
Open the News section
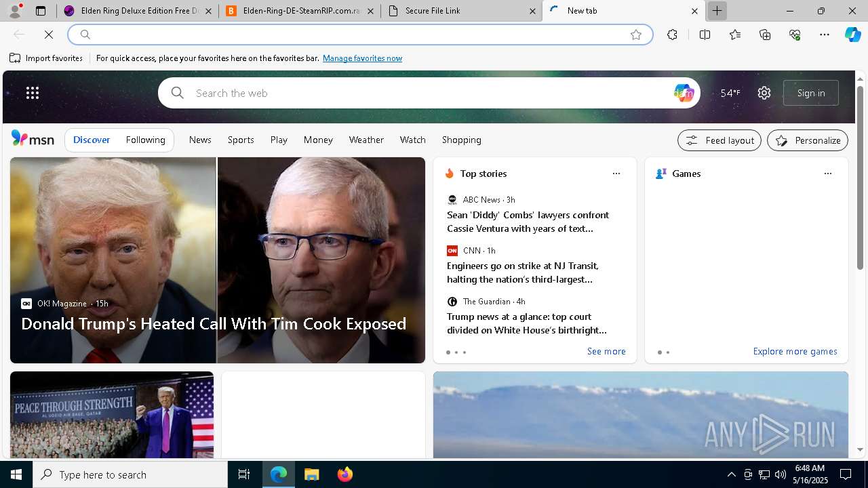pos(200,140)
